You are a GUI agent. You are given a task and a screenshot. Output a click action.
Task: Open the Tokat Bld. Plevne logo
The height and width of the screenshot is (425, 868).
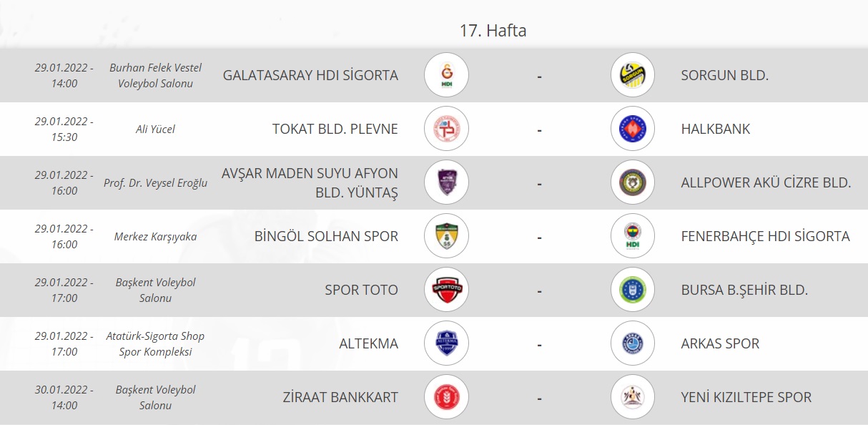[446, 129]
